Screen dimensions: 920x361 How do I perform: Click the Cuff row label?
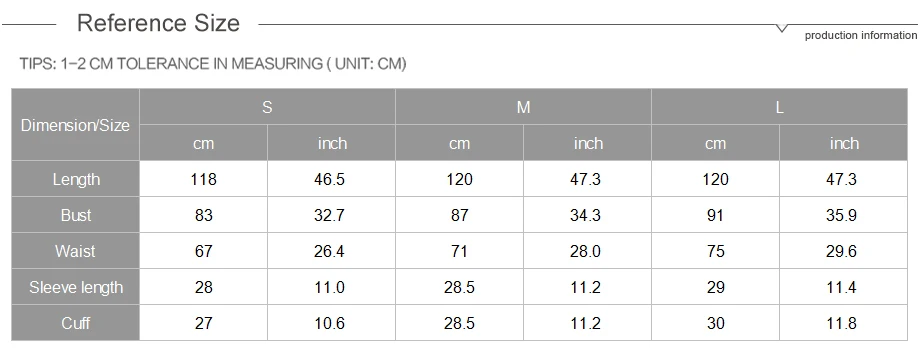tap(75, 323)
